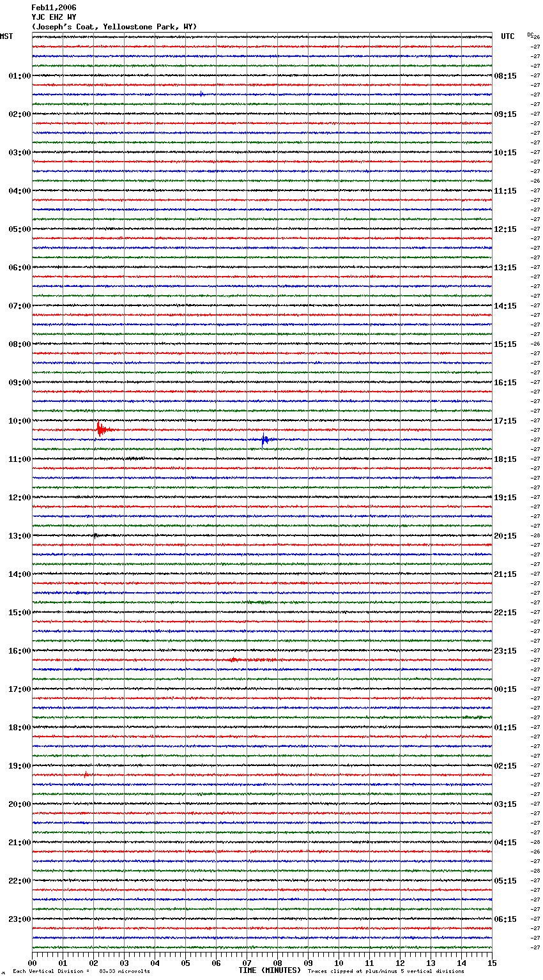Select the 15:00 MST hour label
This screenshot has height=980, width=543.
coord(19,613)
